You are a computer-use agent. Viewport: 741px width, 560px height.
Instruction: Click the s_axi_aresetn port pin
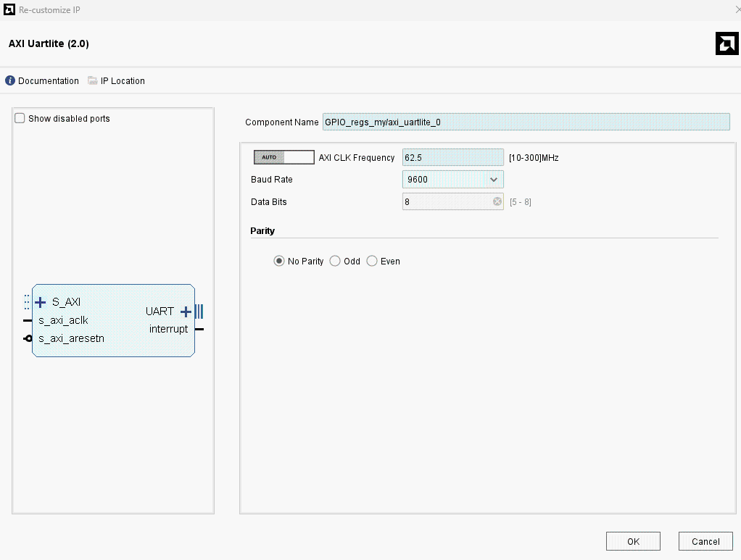[28, 338]
